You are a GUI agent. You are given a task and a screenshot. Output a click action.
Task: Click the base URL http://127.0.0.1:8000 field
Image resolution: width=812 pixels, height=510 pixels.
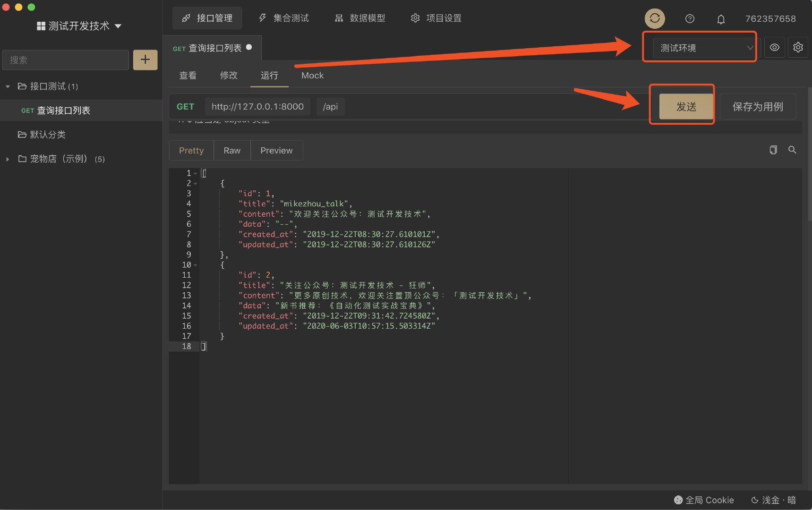257,106
